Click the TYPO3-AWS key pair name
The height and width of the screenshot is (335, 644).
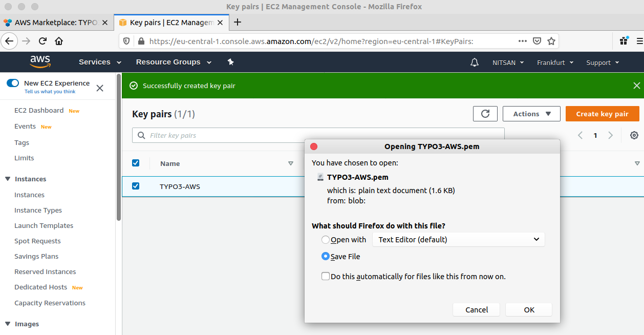point(180,186)
